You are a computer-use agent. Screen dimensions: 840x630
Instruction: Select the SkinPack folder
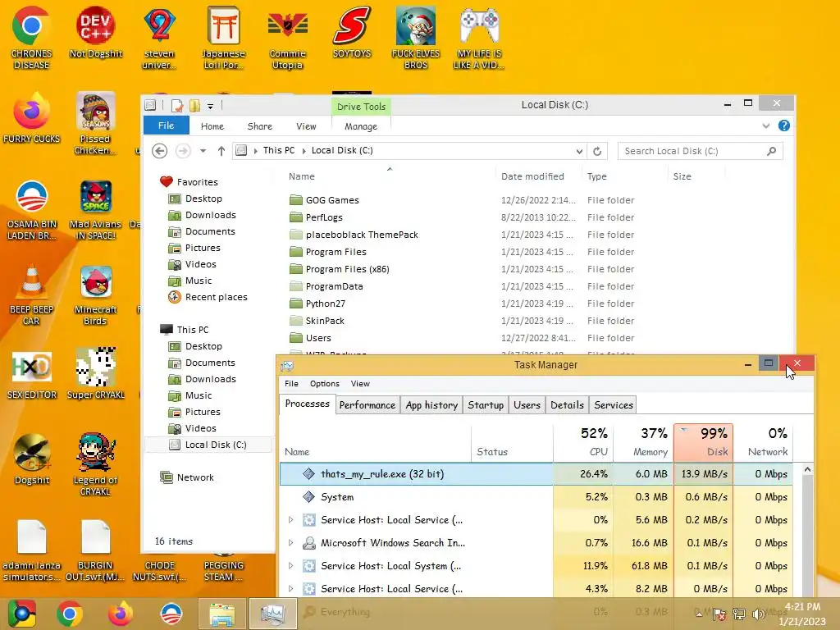point(325,321)
